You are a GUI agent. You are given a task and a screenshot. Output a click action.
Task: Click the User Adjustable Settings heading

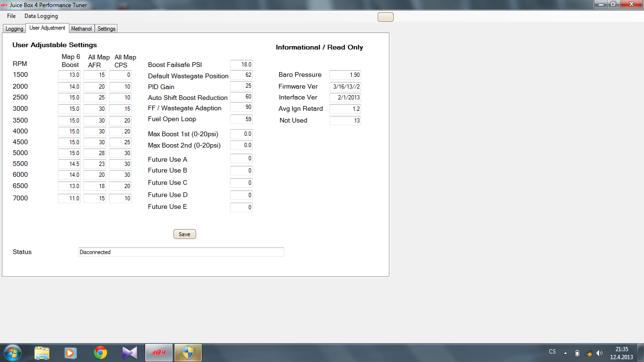pos(55,45)
